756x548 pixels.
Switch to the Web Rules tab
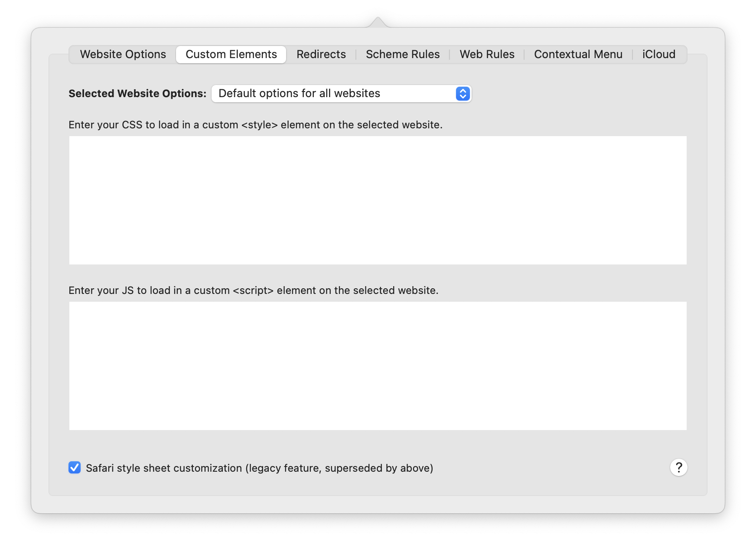pyautogui.click(x=487, y=55)
